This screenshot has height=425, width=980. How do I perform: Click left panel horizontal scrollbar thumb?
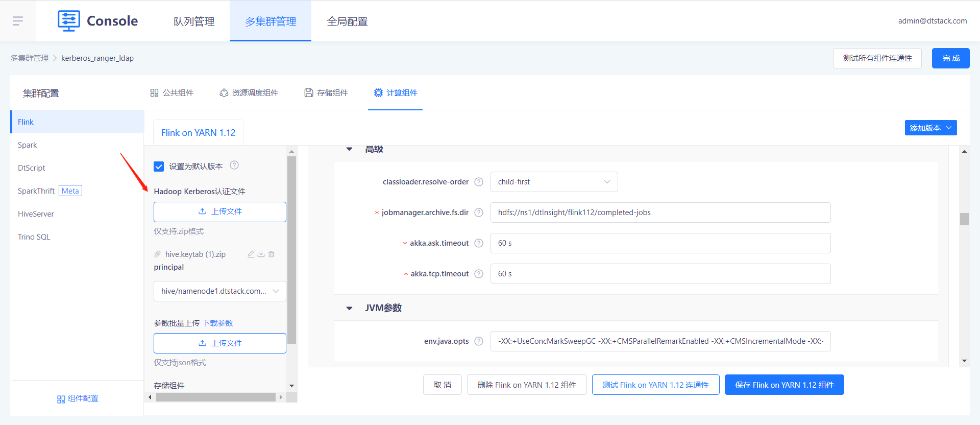pos(216,397)
